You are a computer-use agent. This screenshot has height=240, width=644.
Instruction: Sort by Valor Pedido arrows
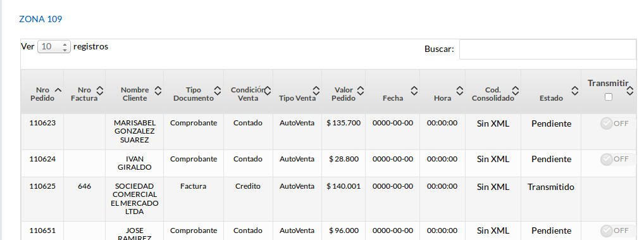[x=360, y=91]
